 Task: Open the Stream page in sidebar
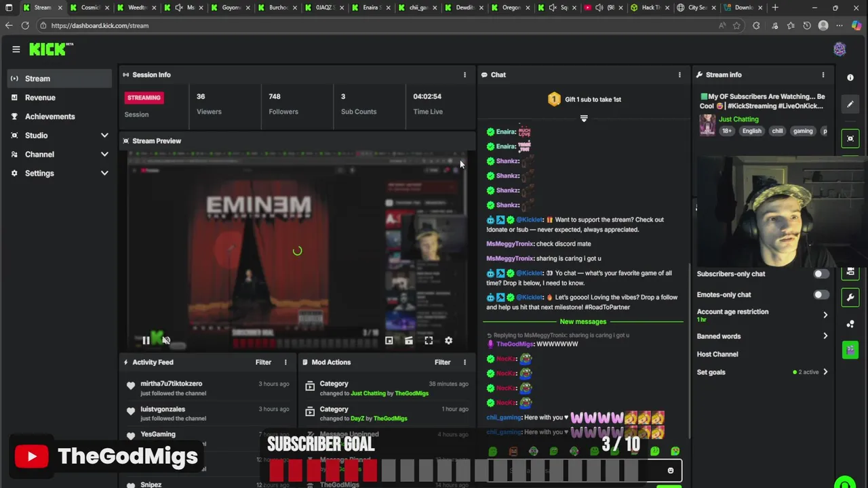click(x=60, y=79)
